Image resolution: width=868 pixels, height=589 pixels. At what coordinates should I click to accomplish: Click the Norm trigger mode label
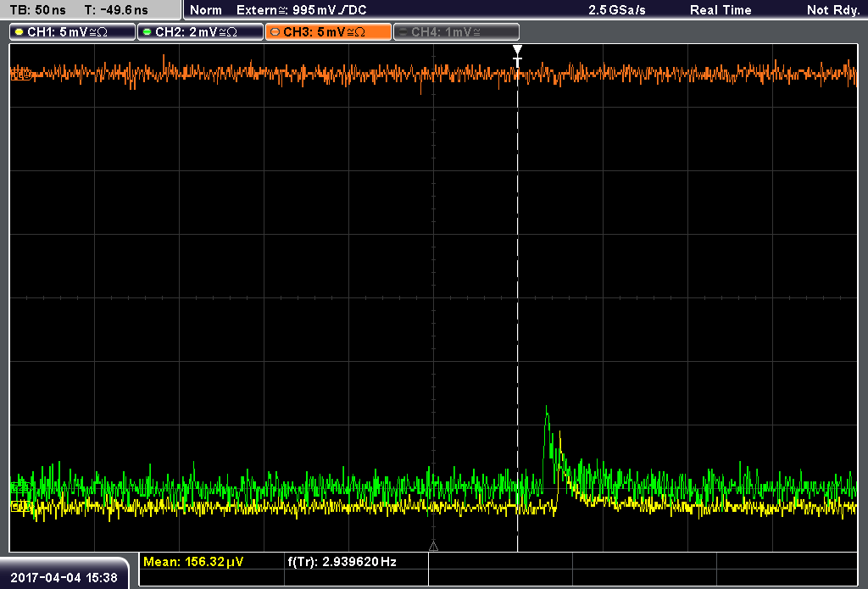point(206,10)
